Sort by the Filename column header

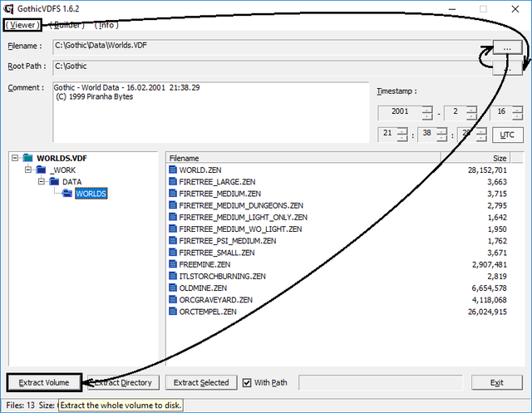click(x=303, y=158)
